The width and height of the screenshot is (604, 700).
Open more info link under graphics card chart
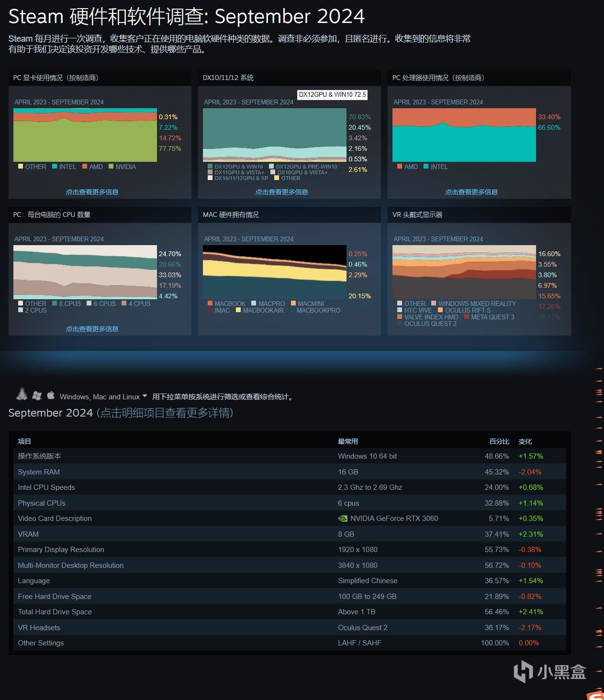point(92,192)
